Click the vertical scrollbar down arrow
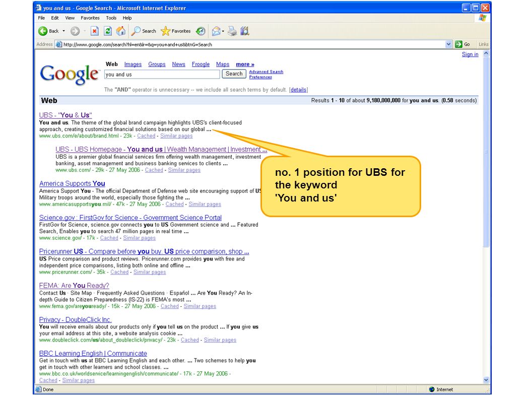 486,380
